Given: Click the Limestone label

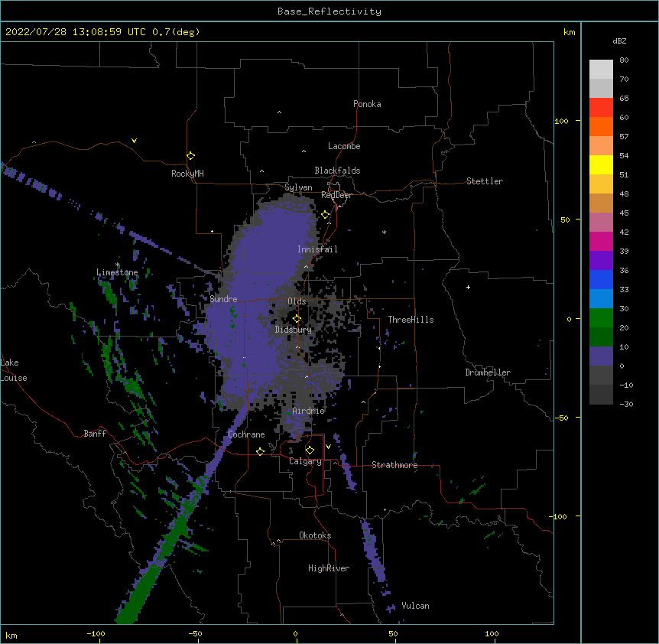Looking at the screenshot, I should (117, 272).
